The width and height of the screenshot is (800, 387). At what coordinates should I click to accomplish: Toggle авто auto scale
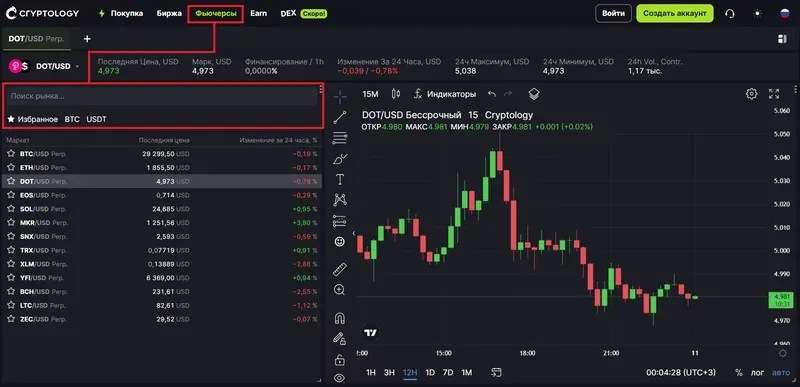[x=781, y=373]
